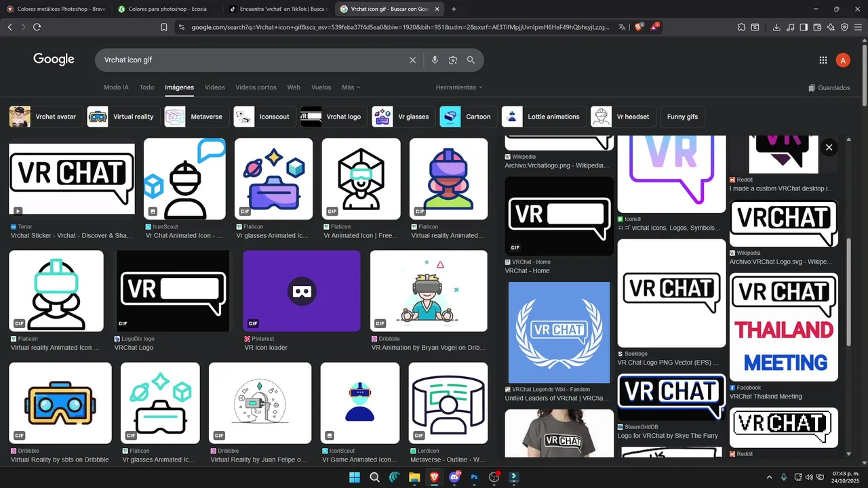Switch to the Web tab
This screenshot has width=868, height=488.
pos(294,87)
